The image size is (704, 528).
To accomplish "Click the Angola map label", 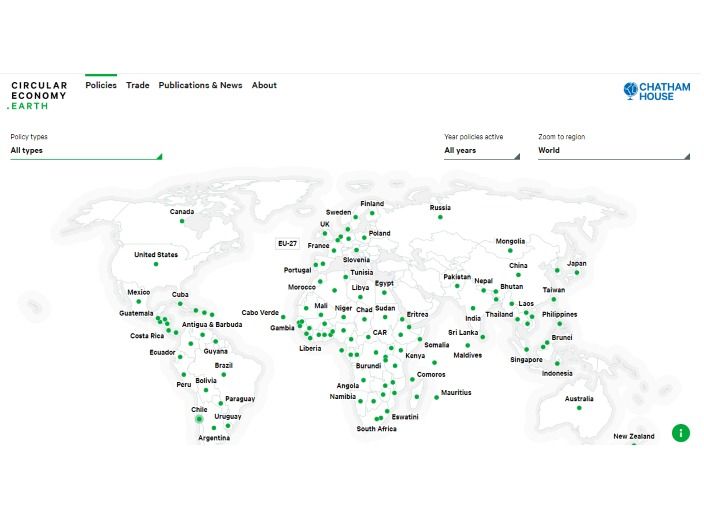I will point(348,386).
